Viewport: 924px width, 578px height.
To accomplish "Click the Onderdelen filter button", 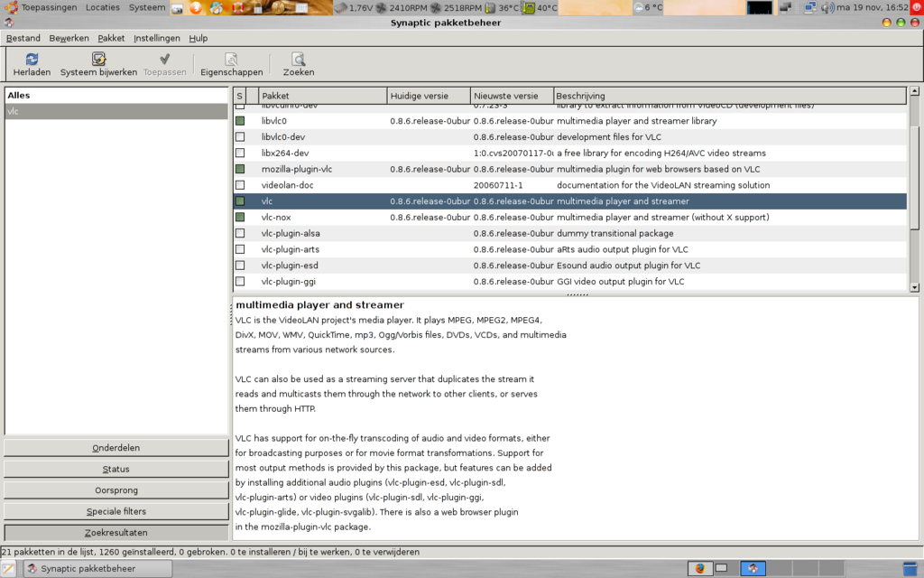I will [x=116, y=448].
